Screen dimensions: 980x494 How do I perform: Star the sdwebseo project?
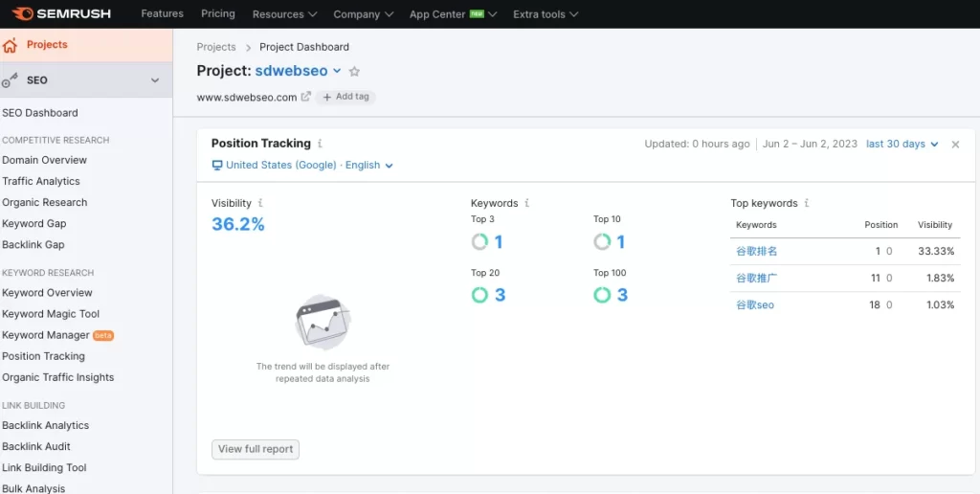coord(354,71)
